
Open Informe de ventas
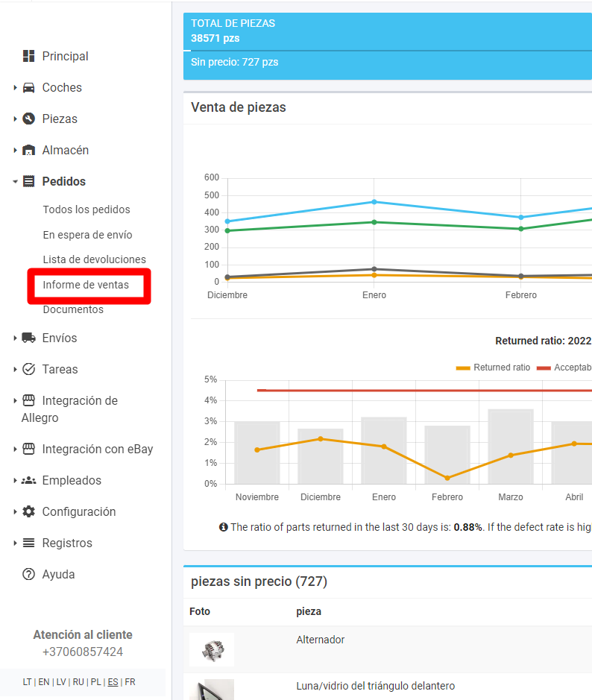(x=86, y=285)
